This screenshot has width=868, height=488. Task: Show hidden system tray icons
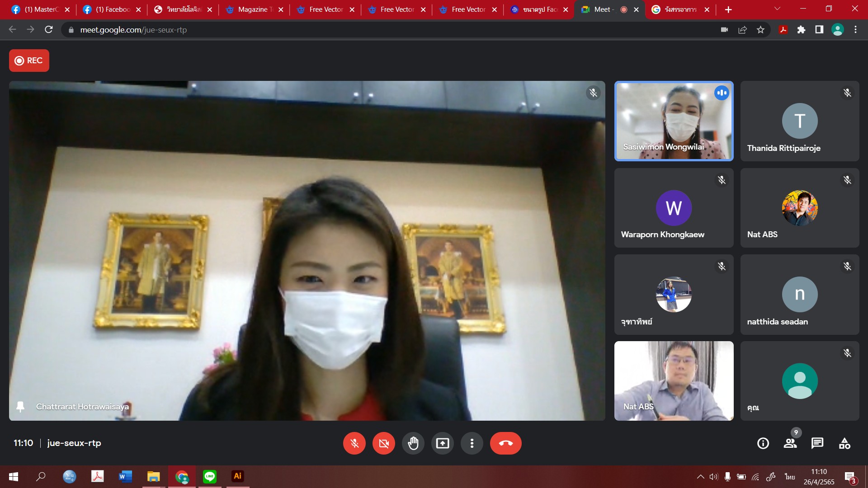[x=700, y=476]
